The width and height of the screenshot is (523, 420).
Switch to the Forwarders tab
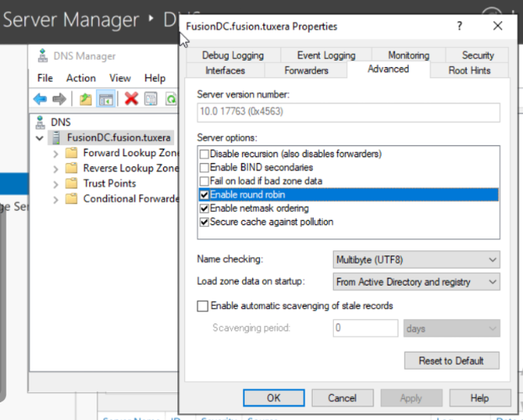(307, 71)
